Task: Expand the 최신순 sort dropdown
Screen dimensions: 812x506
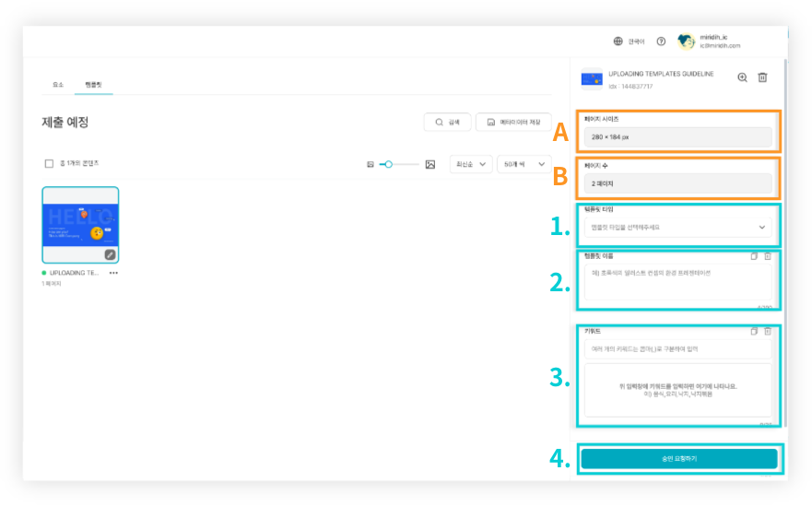Action: [470, 164]
